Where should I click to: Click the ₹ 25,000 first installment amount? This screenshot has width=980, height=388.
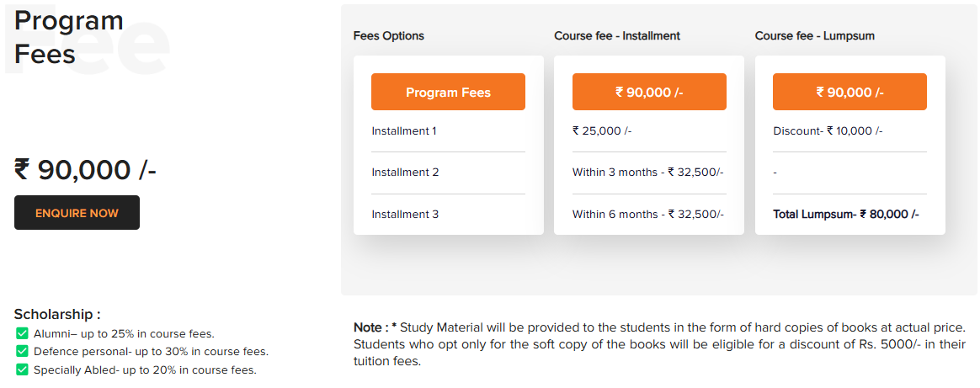(602, 131)
